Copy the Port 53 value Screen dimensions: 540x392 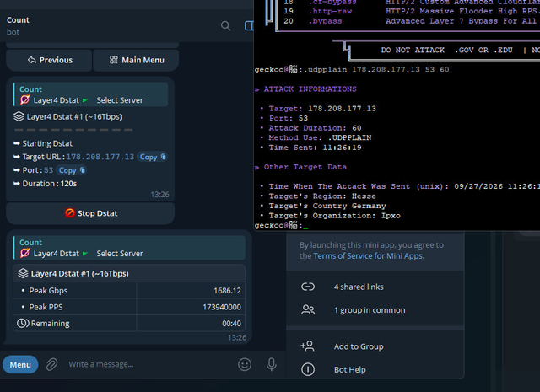(71, 170)
